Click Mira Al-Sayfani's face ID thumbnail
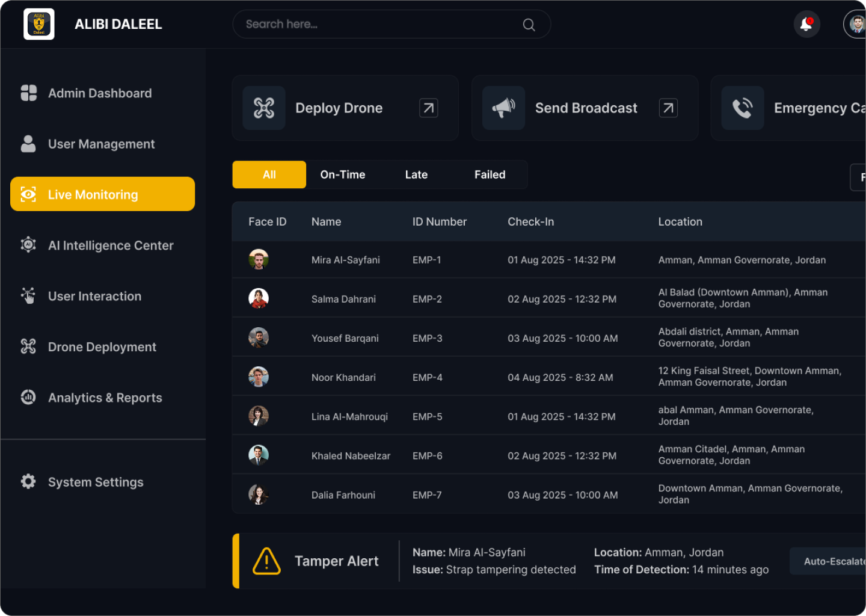866x616 pixels. pos(259,260)
